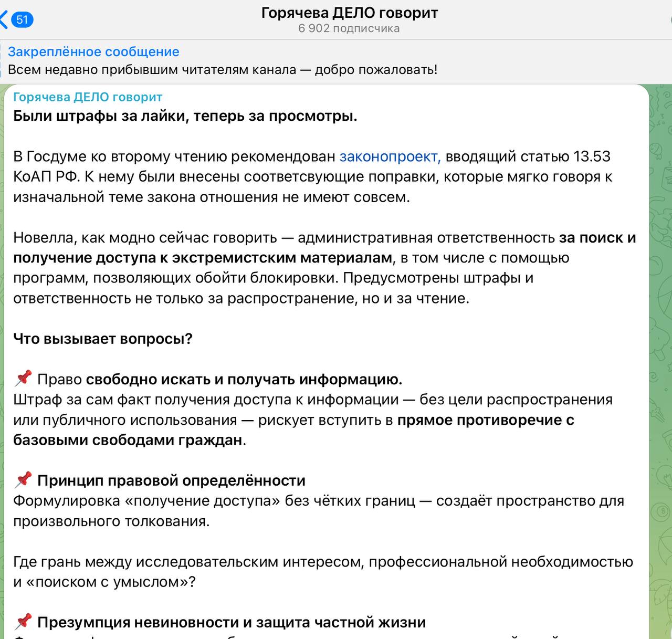
Task: Open the pinned message 'Закреплённое сообщение'
Action: (93, 52)
